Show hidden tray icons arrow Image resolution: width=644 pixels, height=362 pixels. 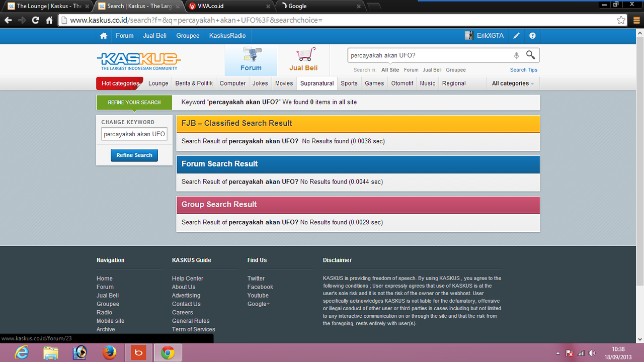click(x=557, y=353)
